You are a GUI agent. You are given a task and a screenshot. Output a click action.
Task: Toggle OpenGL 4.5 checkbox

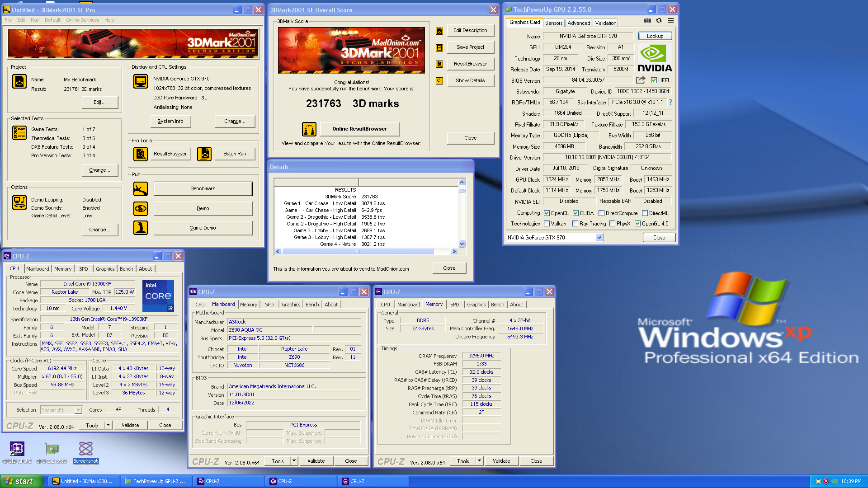638,224
